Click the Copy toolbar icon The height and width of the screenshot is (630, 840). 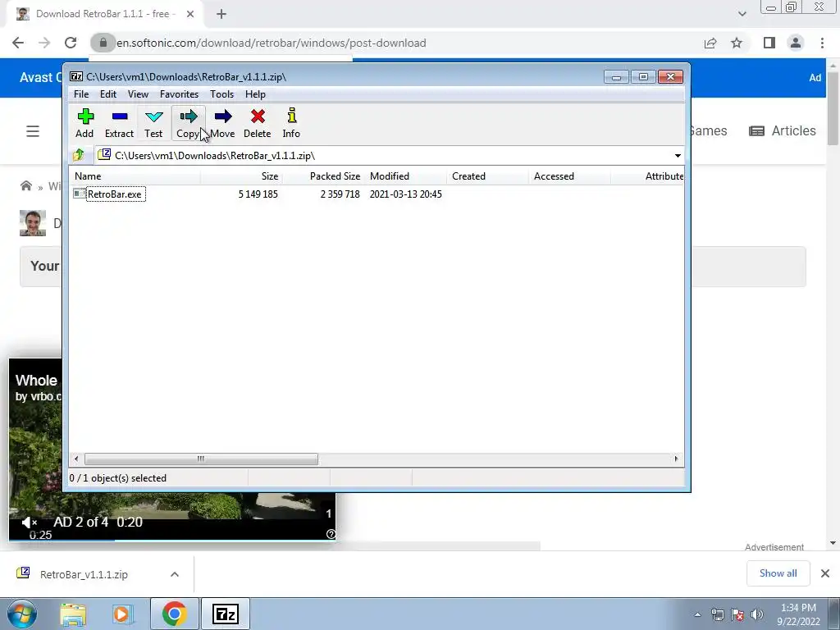(188, 123)
